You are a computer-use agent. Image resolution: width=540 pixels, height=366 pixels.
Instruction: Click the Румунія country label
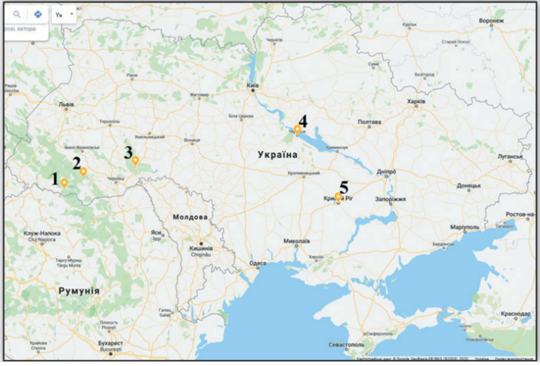coord(79,291)
